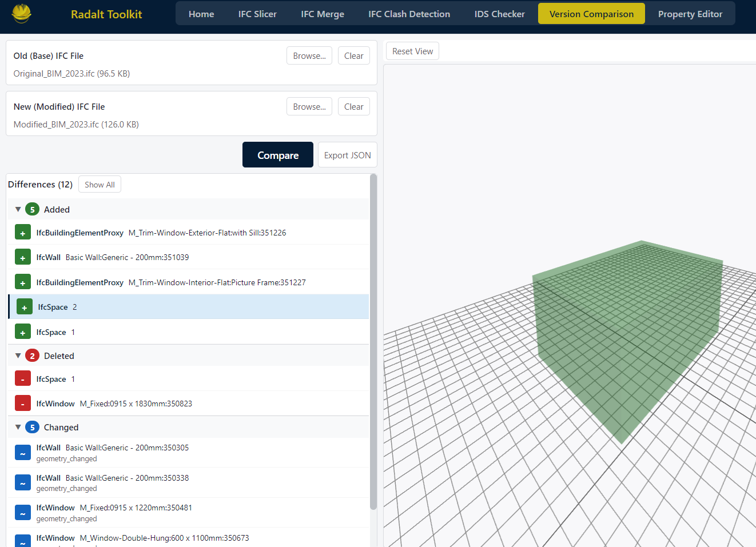756x547 pixels.
Task: Switch to the Property Editor tab
Action: tap(690, 14)
